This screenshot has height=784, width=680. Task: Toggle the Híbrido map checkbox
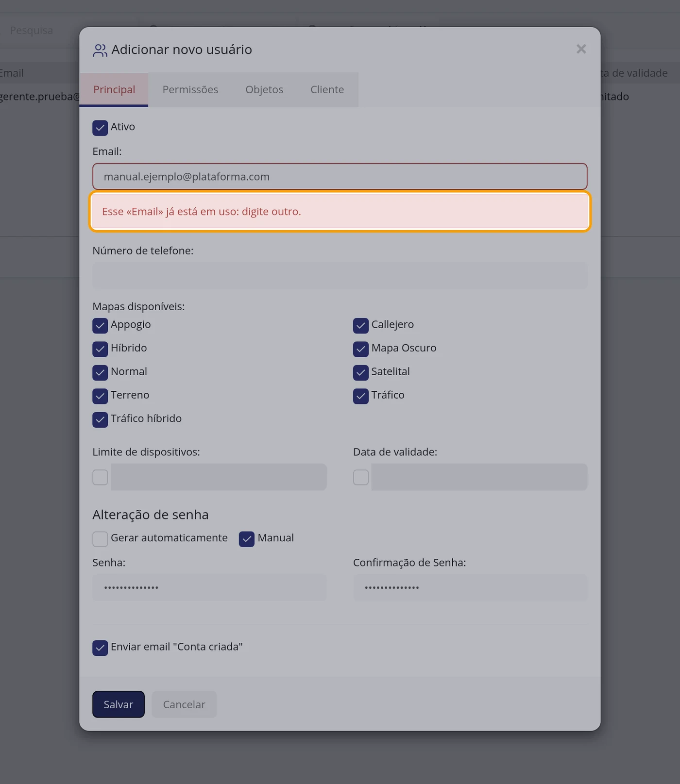(100, 349)
